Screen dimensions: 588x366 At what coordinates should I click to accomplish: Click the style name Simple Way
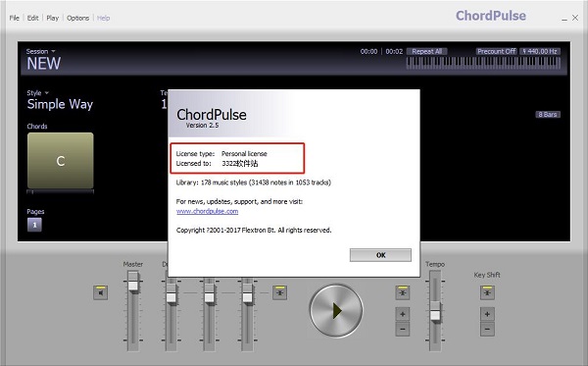tap(60, 104)
